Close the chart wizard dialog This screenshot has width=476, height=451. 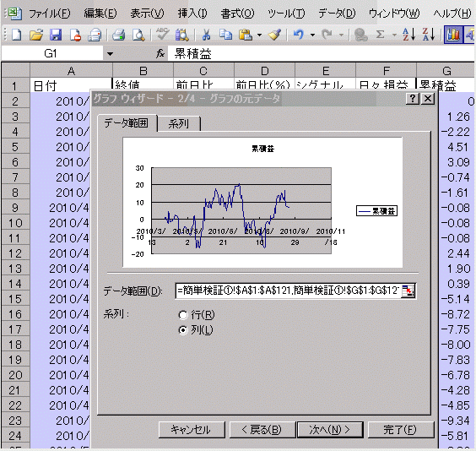428,99
